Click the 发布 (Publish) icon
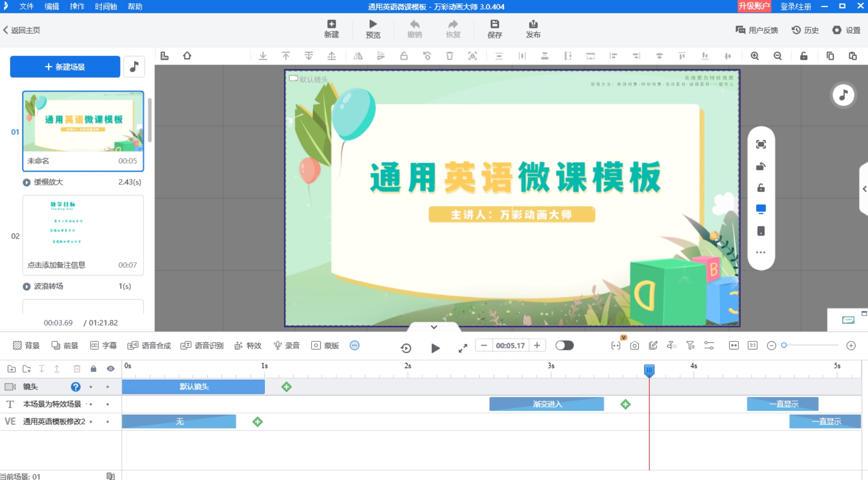Image resolution: width=868 pixels, height=480 pixels. (x=533, y=24)
